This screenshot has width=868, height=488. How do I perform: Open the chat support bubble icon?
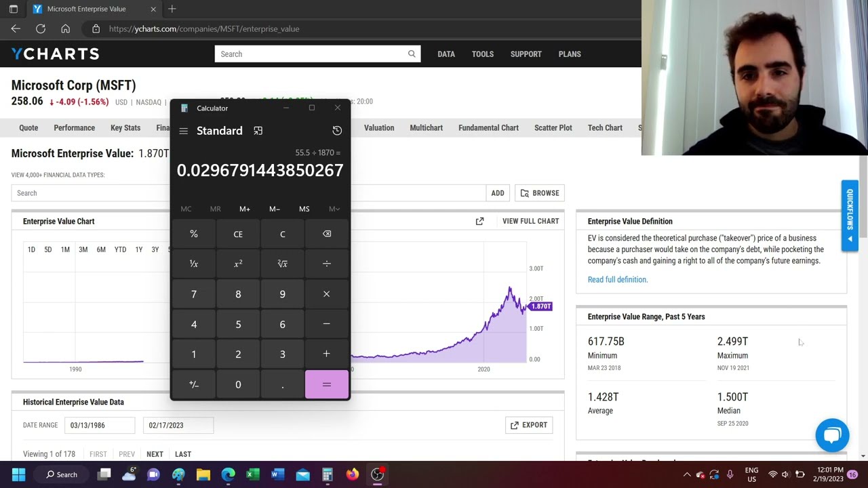click(832, 435)
